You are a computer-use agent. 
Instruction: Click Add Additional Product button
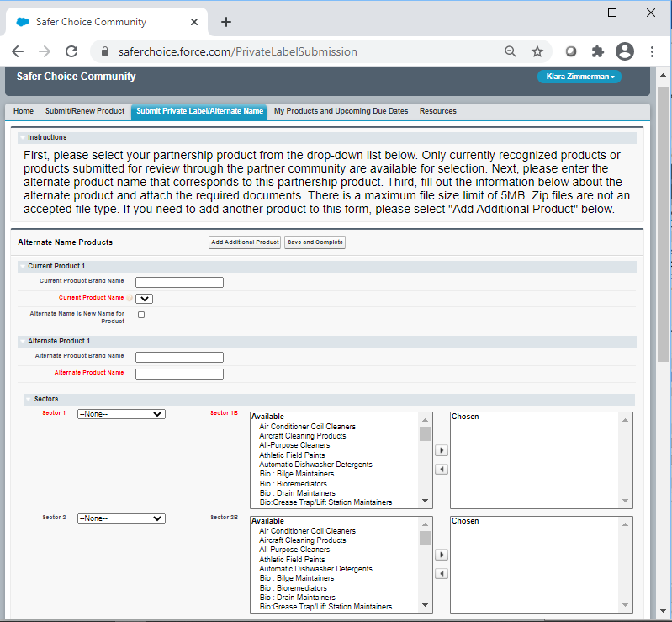click(x=245, y=242)
